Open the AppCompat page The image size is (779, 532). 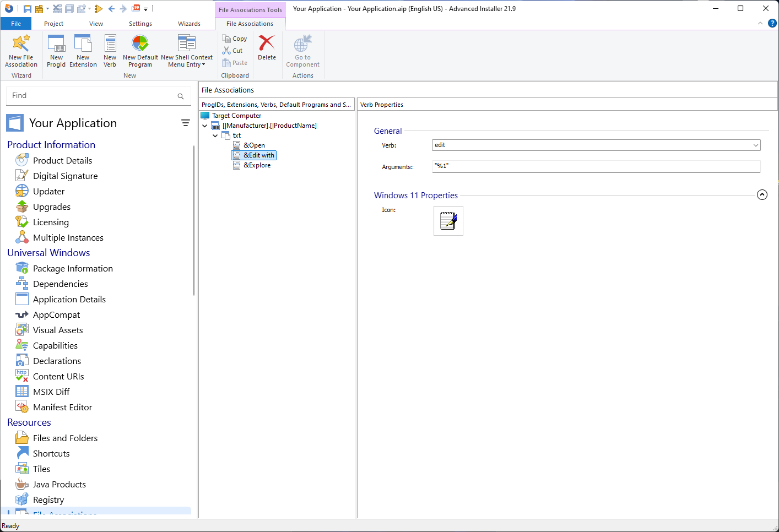pyautogui.click(x=56, y=314)
